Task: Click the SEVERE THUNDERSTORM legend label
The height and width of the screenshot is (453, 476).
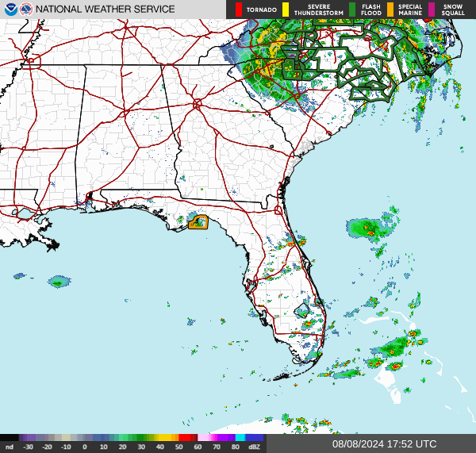Action: (319, 10)
